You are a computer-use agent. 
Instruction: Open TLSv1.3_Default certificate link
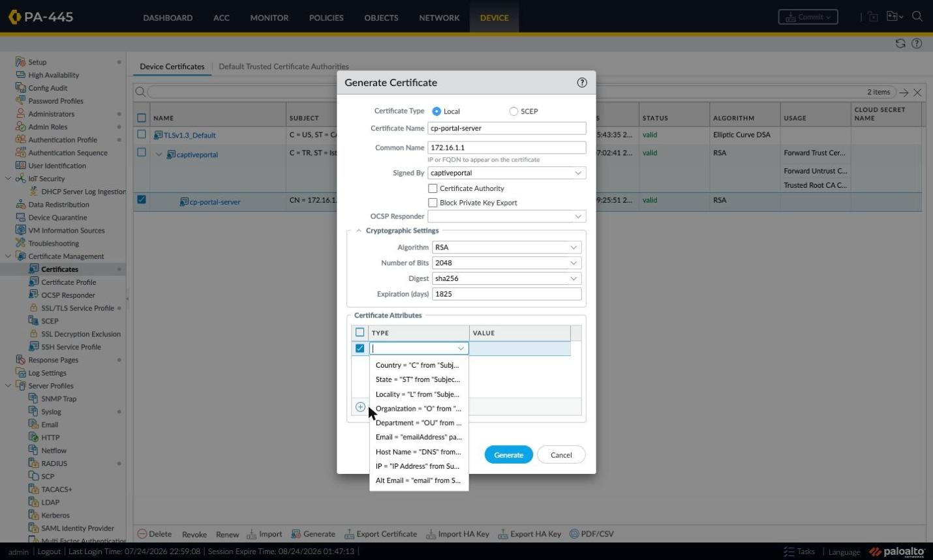190,136
